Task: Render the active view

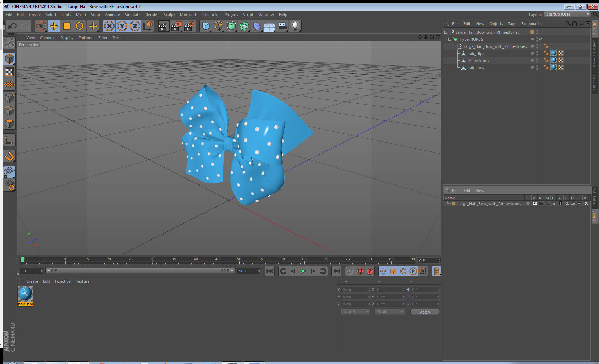Action: tap(163, 26)
